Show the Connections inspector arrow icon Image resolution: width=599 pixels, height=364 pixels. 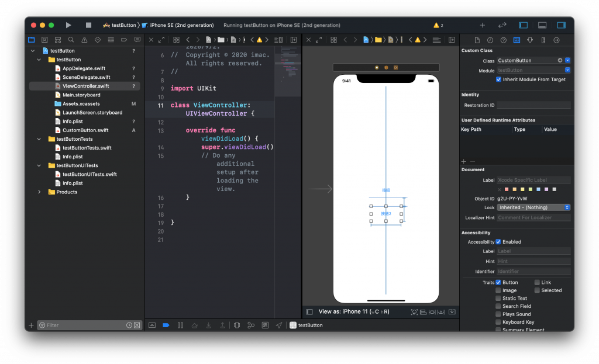click(557, 40)
